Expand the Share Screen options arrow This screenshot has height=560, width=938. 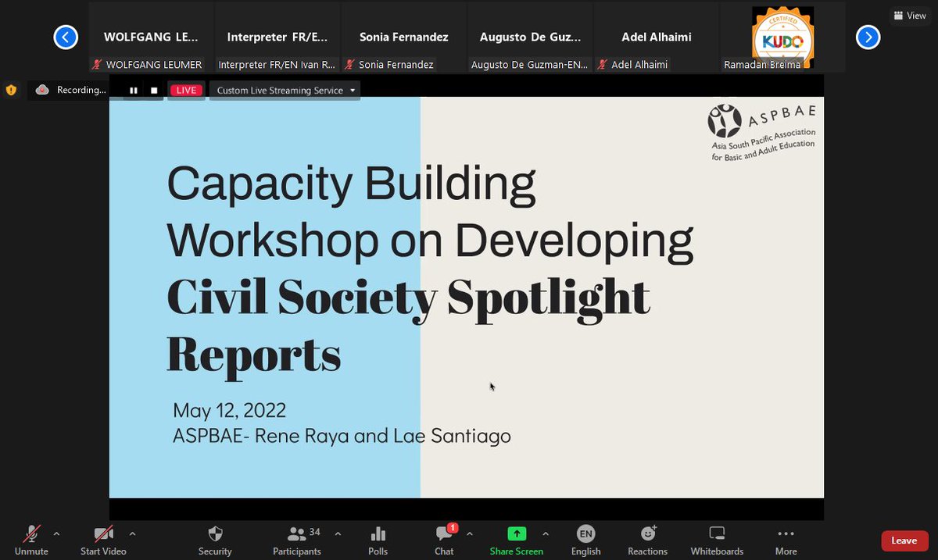pyautogui.click(x=545, y=534)
